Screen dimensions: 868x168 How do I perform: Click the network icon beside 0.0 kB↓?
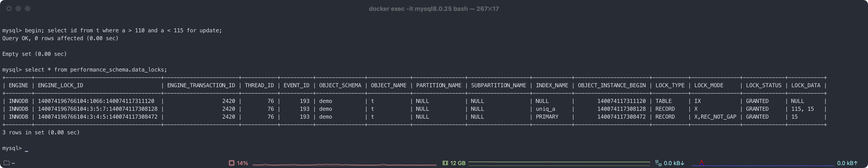tap(658, 163)
